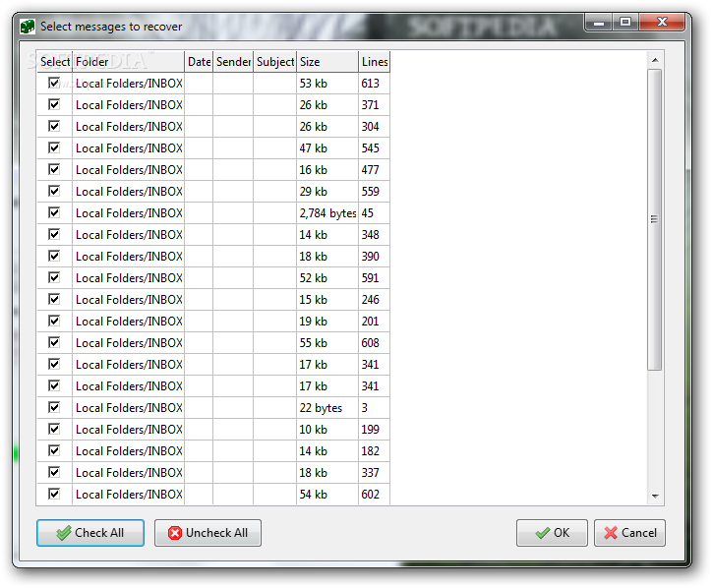Click the '3' lines cell

point(374,408)
